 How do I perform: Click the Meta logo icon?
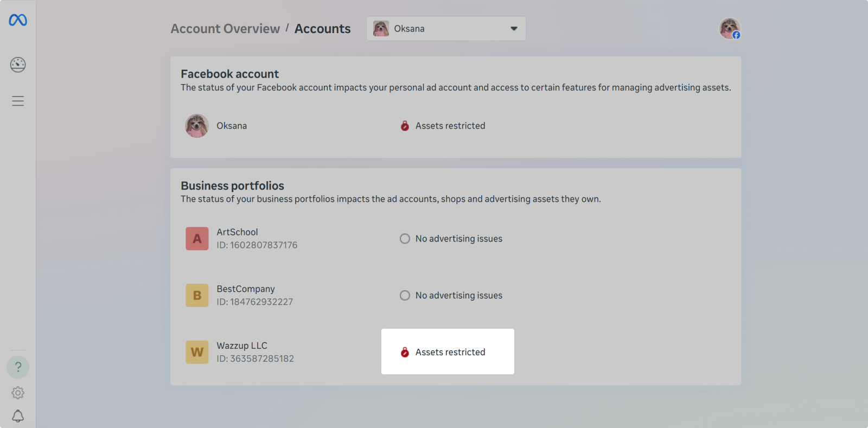click(18, 20)
